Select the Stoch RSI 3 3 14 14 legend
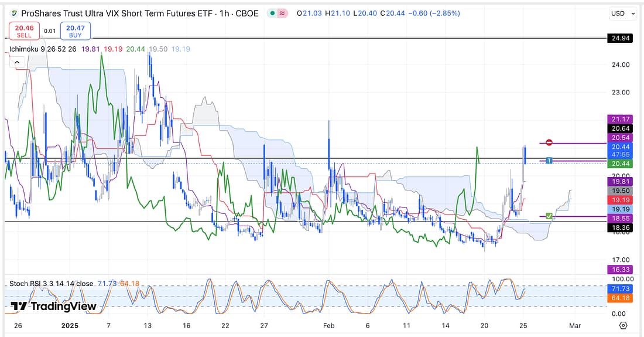The height and width of the screenshot is (337, 644). pyautogui.click(x=52, y=284)
